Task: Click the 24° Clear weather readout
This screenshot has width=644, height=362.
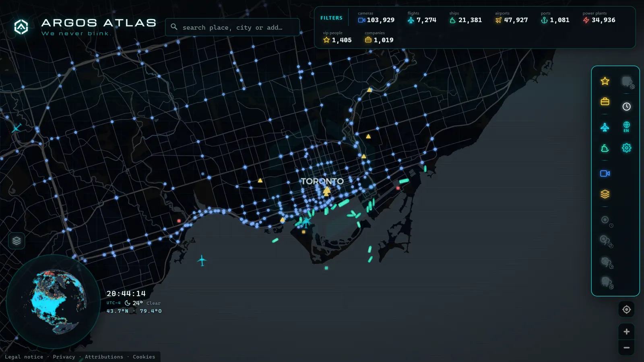Action: click(142, 303)
